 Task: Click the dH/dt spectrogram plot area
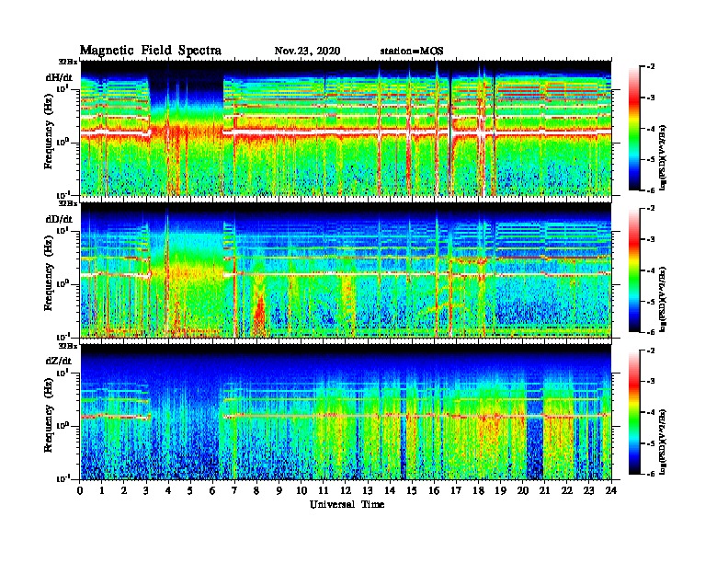(346, 128)
